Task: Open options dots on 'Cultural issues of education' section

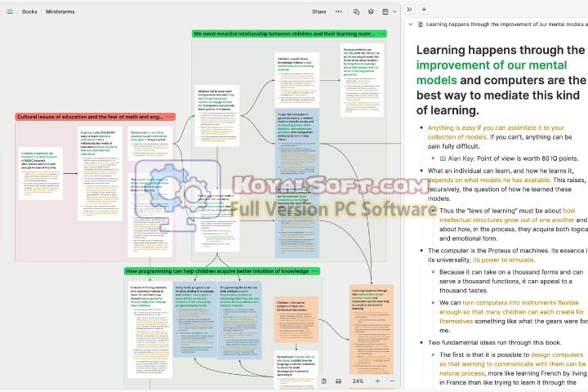Action: [170, 117]
